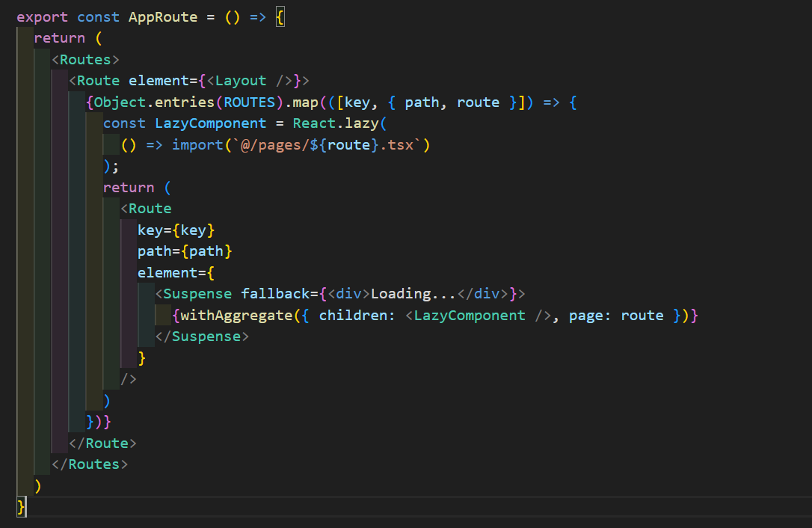Viewport: 812px width, 528px height.
Task: Click the closing </Route> tag
Action: point(103,443)
